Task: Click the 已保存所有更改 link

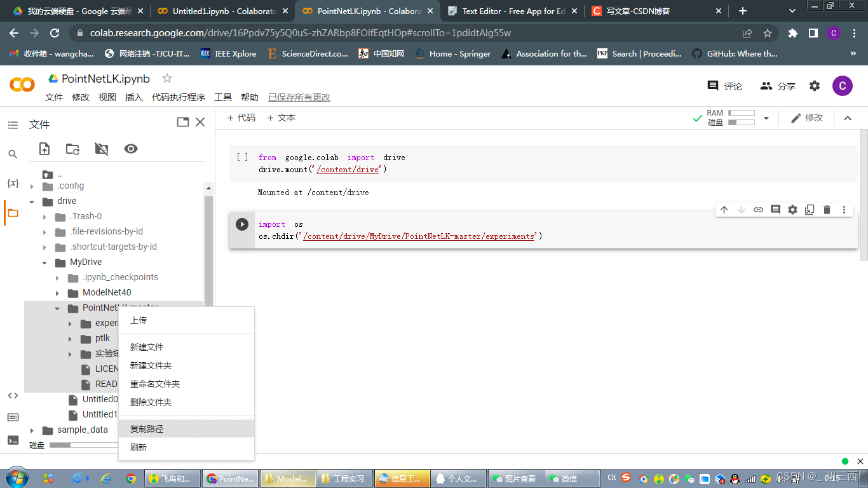Action: coord(299,97)
